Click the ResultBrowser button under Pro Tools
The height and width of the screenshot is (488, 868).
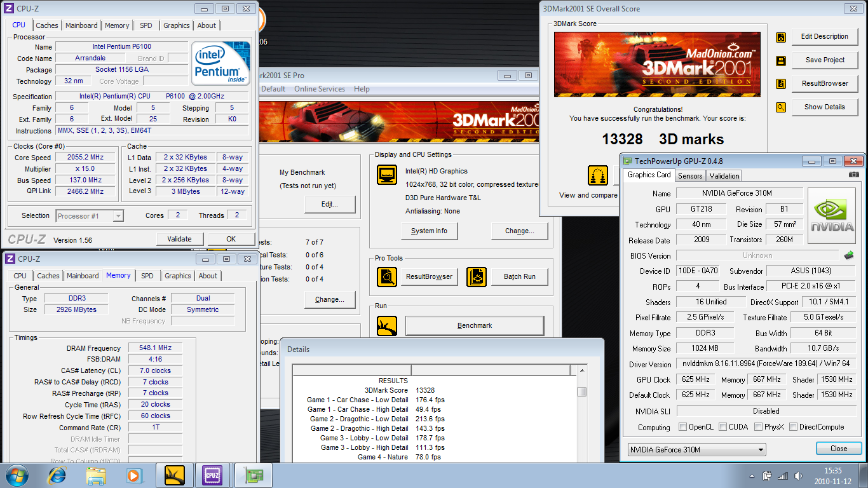pyautogui.click(x=429, y=276)
